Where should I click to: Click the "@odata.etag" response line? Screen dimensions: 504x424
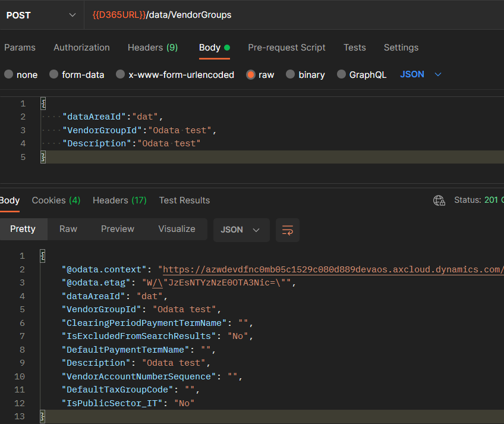coord(179,283)
